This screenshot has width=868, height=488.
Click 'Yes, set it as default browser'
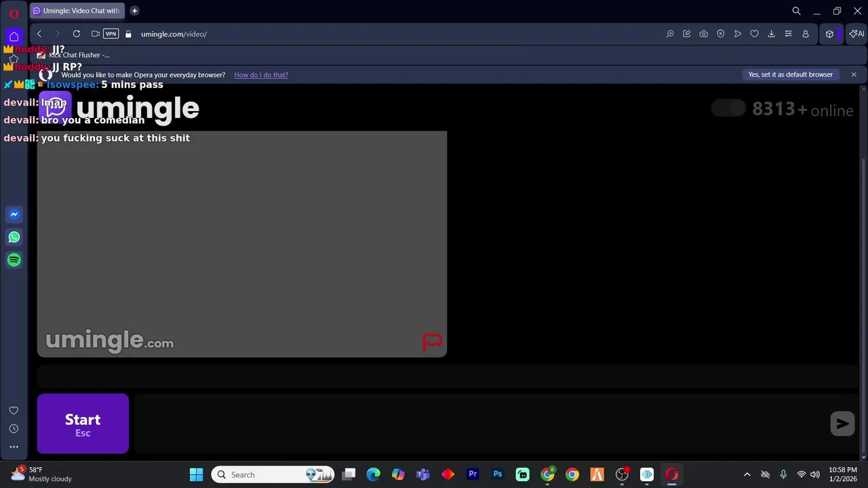[791, 75]
